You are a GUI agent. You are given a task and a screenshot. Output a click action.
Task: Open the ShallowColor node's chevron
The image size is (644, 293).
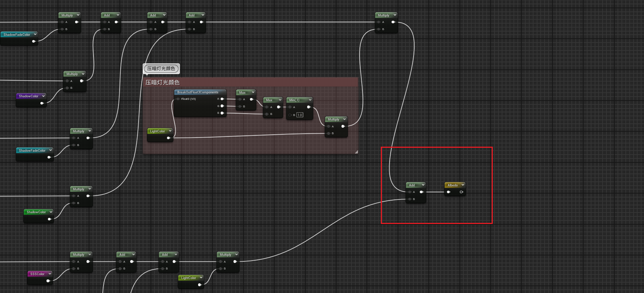click(x=51, y=212)
